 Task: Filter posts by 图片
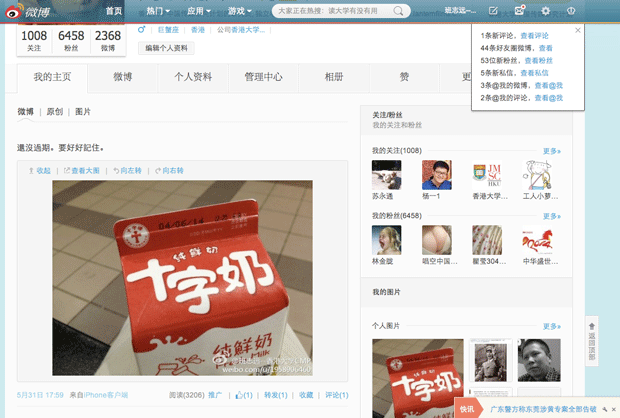(x=83, y=112)
